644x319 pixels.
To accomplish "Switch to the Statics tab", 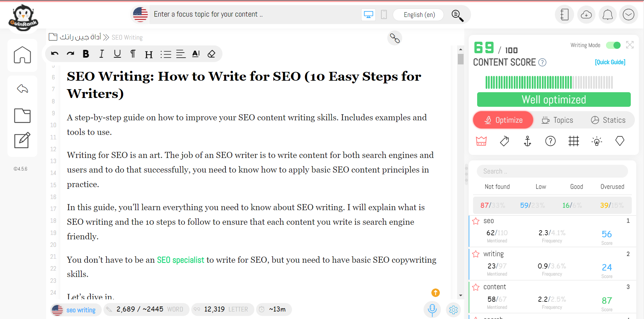I will coord(608,120).
